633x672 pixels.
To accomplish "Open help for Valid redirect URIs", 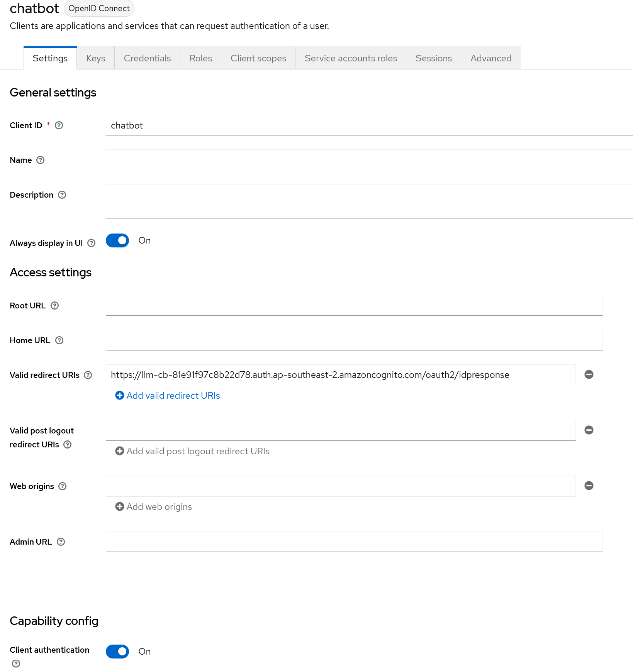I will 88,375.
